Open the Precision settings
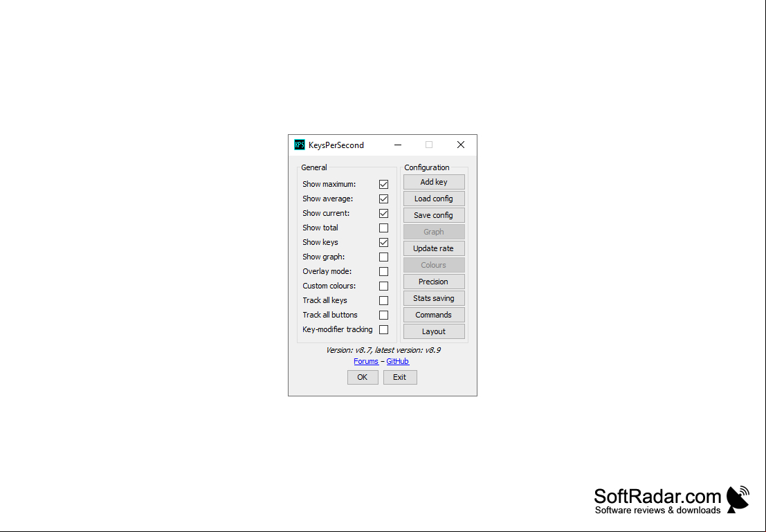Screen dimensions: 766x532 (434, 282)
